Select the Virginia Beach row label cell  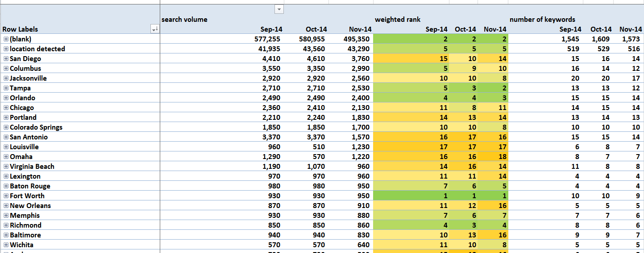32,167
